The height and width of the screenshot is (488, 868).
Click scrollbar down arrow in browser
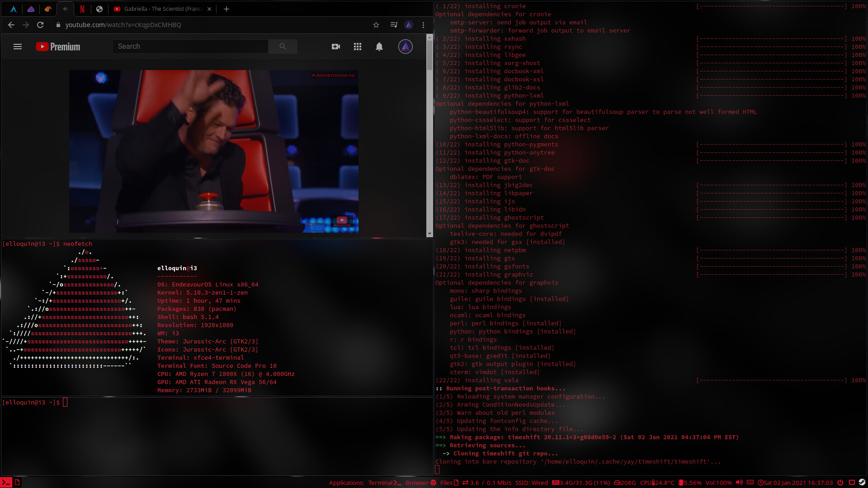click(x=429, y=234)
